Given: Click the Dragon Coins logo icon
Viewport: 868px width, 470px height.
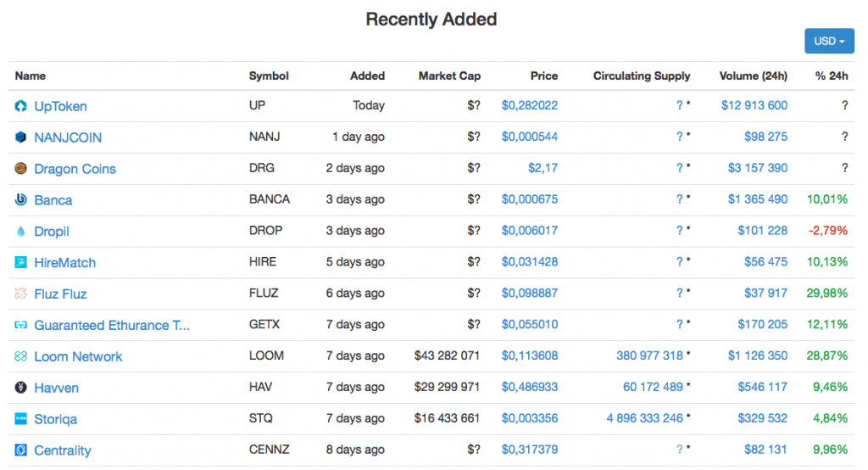Looking at the screenshot, I should click(21, 169).
